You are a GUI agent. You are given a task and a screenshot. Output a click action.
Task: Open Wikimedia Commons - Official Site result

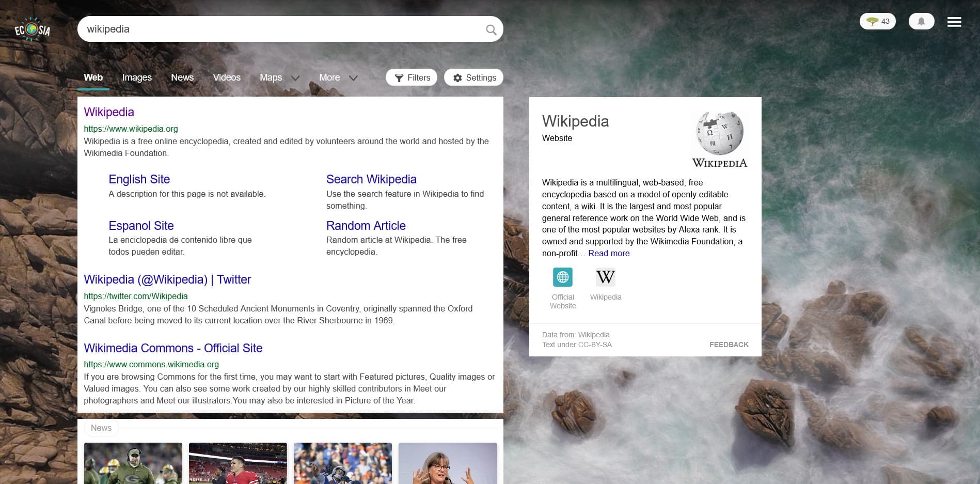coord(173,348)
